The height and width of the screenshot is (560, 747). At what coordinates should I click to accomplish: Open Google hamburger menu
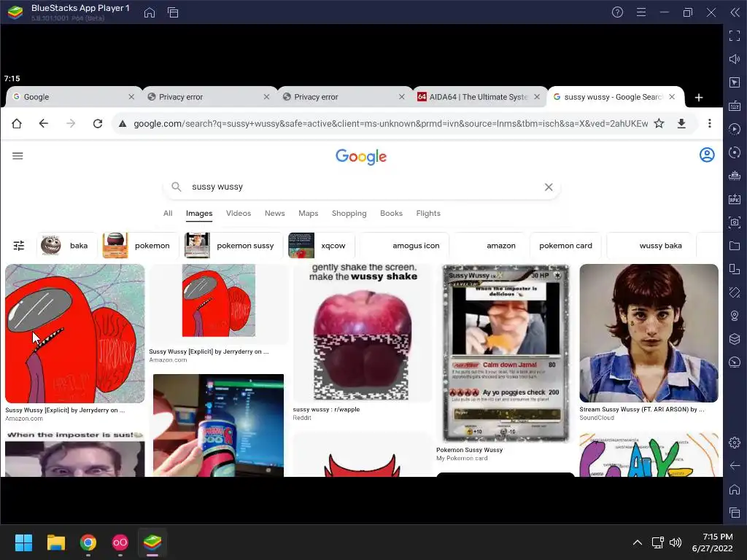point(18,156)
